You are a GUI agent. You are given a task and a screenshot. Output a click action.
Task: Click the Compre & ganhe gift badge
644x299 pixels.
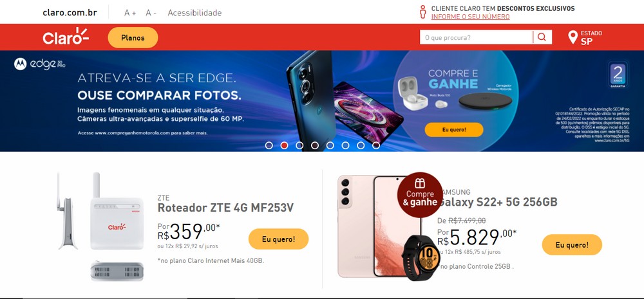[420, 195]
